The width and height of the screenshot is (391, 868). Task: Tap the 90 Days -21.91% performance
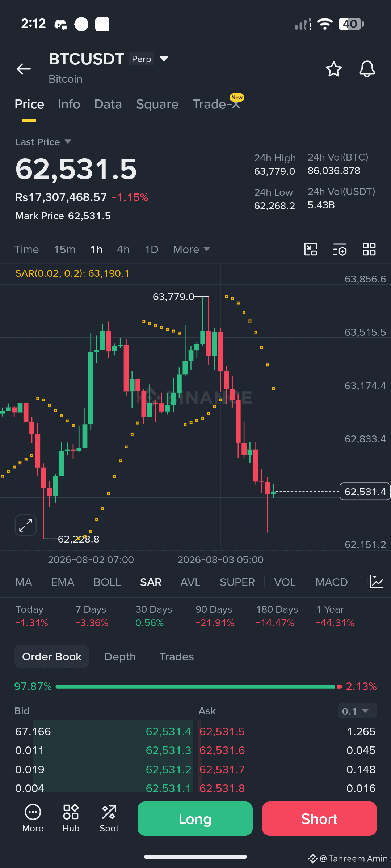(215, 616)
